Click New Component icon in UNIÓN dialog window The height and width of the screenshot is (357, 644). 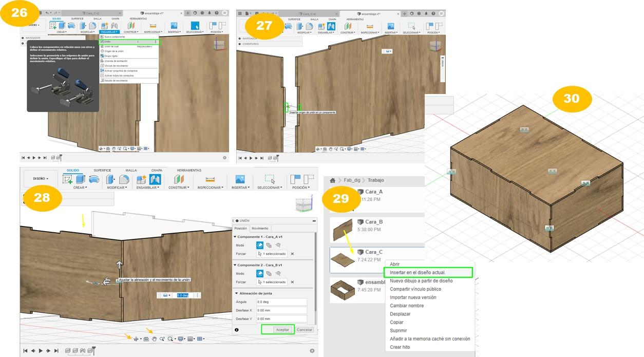[x=142, y=179]
